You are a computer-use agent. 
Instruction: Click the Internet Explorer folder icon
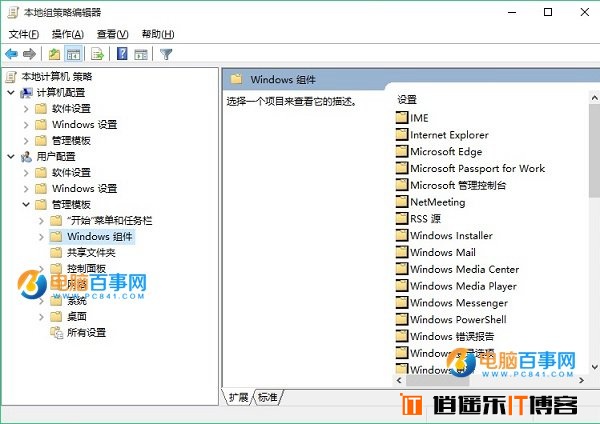(401, 134)
